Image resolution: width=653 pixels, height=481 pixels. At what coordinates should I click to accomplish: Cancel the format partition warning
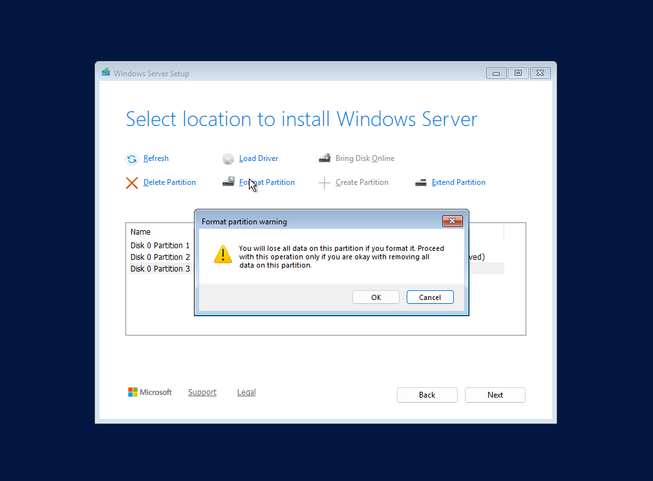[430, 297]
